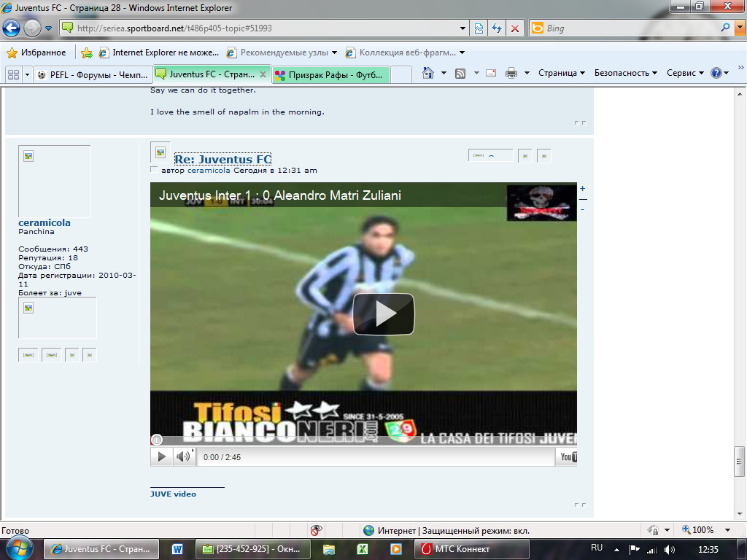Click the plus reputation icon beside post
This screenshot has width=747, height=560.
(x=582, y=189)
